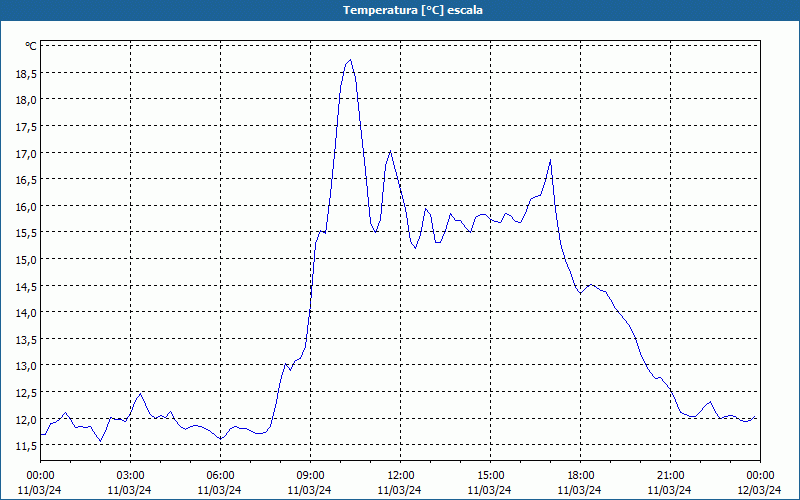Choose the 13,5 y-axis value
The image size is (800, 500).
(26, 340)
